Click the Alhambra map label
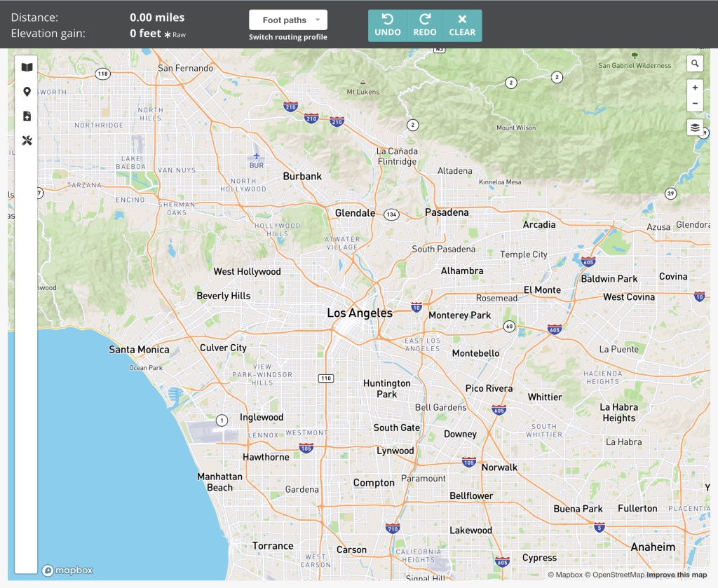 [462, 271]
